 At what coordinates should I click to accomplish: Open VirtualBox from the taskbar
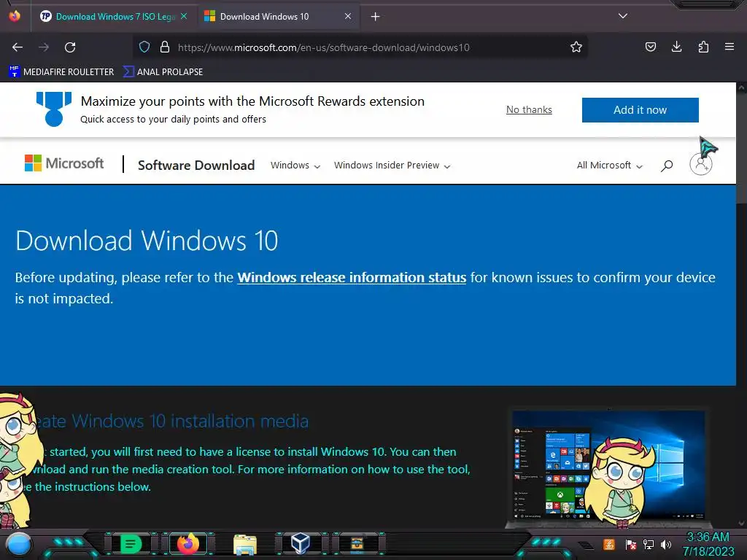tap(301, 543)
